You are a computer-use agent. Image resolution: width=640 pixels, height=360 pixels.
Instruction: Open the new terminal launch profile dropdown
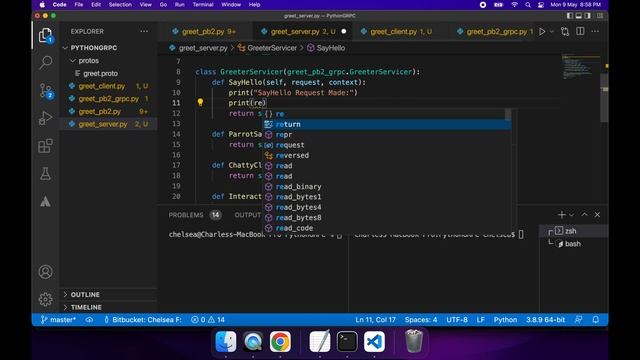(571, 215)
